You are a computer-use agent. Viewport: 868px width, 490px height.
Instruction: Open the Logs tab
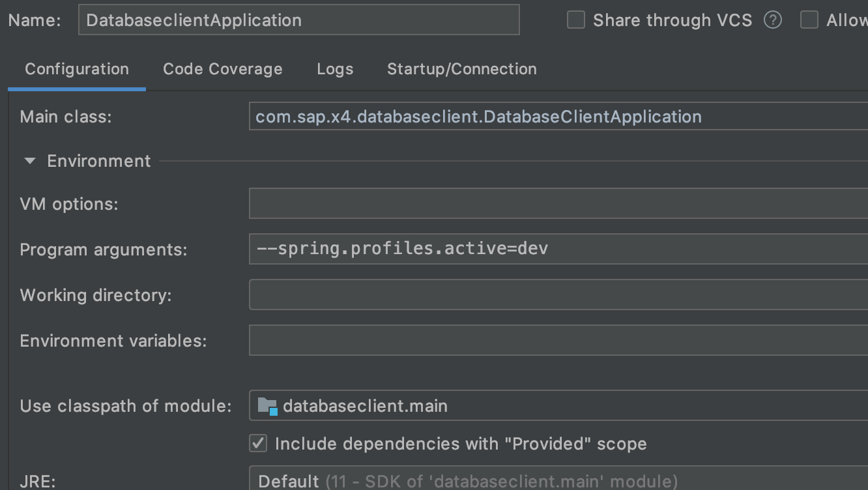pyautogui.click(x=334, y=69)
